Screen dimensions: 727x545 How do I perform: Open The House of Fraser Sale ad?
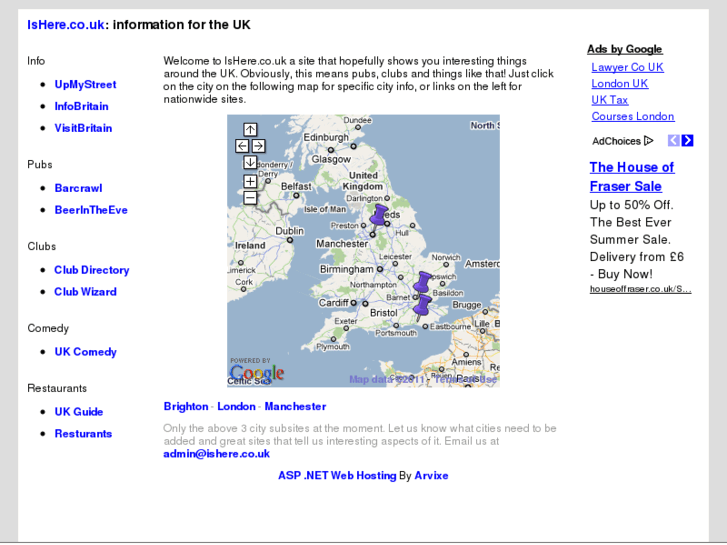coord(632,177)
